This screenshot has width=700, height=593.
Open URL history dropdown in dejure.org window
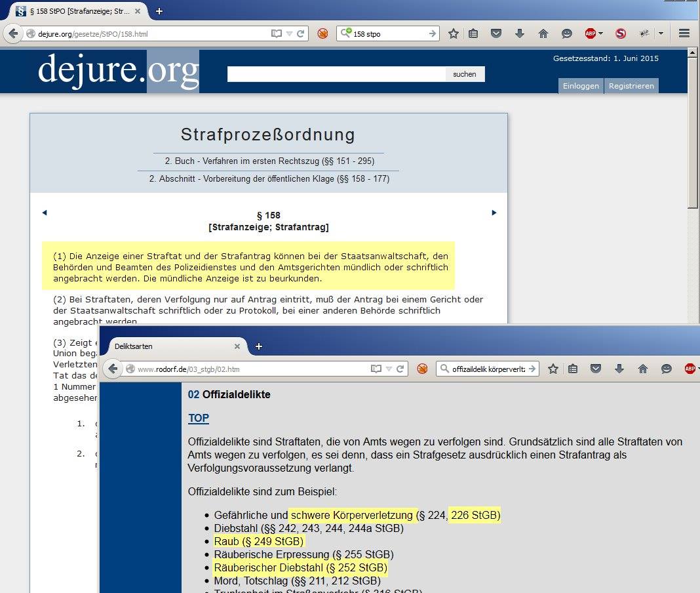289,33
